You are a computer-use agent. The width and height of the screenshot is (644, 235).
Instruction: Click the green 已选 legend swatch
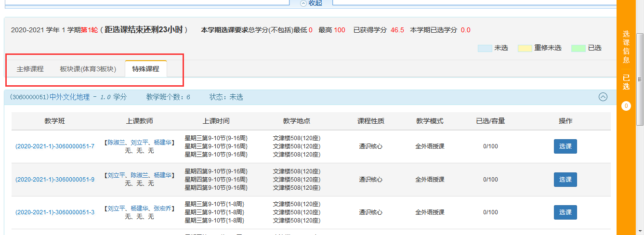pyautogui.click(x=578, y=48)
